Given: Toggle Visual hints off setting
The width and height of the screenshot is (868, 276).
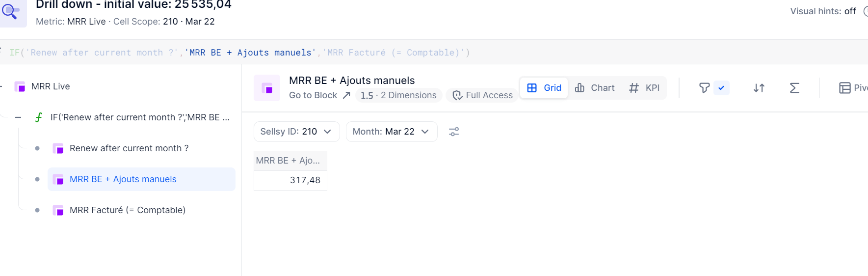Looking at the screenshot, I should pos(823,11).
